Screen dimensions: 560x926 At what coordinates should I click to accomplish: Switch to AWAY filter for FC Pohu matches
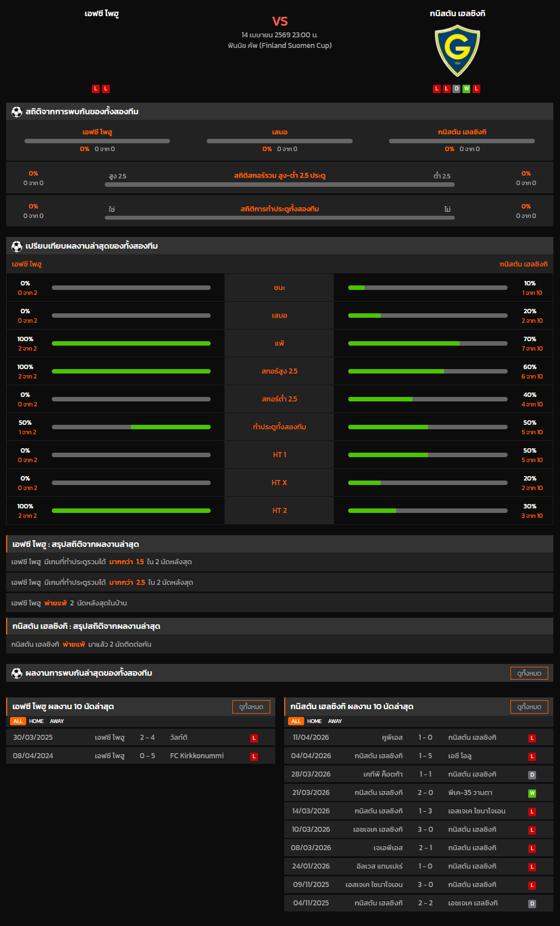(57, 721)
